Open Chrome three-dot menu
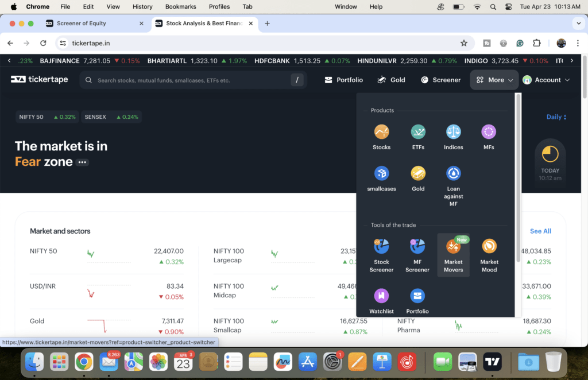Viewport: 588px width, 380px height. [578, 43]
